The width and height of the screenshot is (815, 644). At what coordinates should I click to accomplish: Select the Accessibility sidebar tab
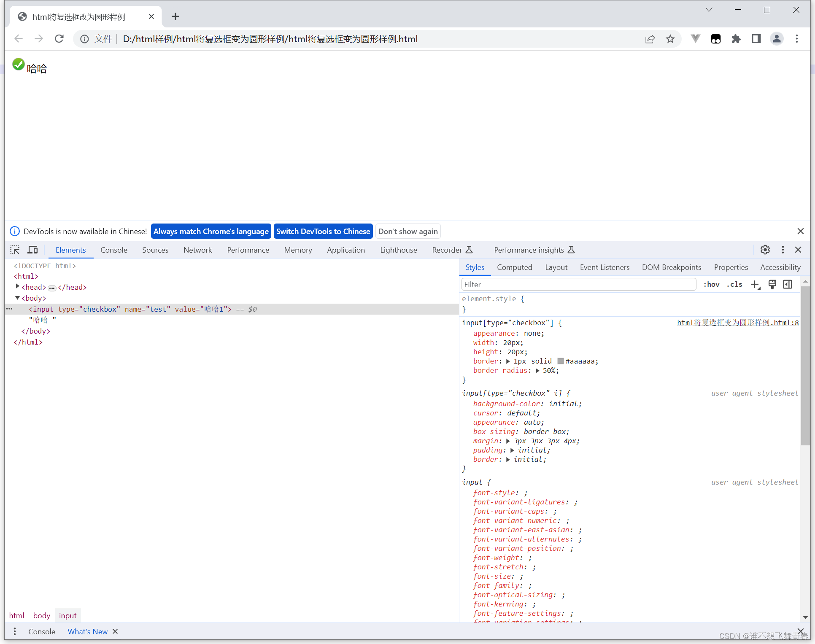[x=780, y=267]
